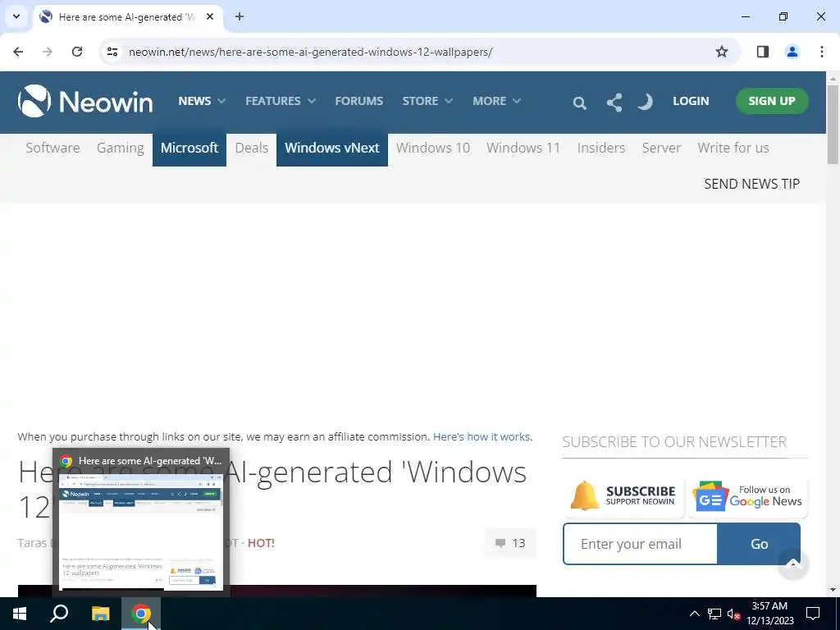The height and width of the screenshot is (630, 840).
Task: Click the page vertical scrollbar thumb
Action: (x=832, y=125)
